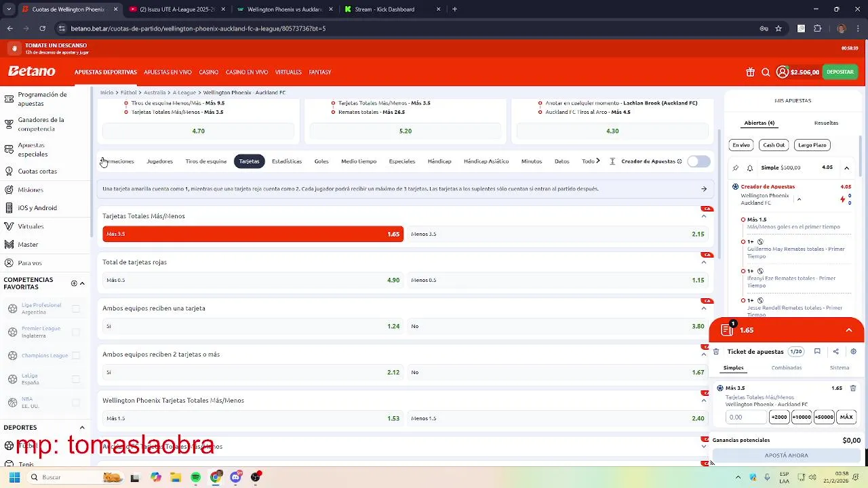Screen dimensions: 868x488
Task: Add +2000 stake amount
Action: tap(779, 417)
